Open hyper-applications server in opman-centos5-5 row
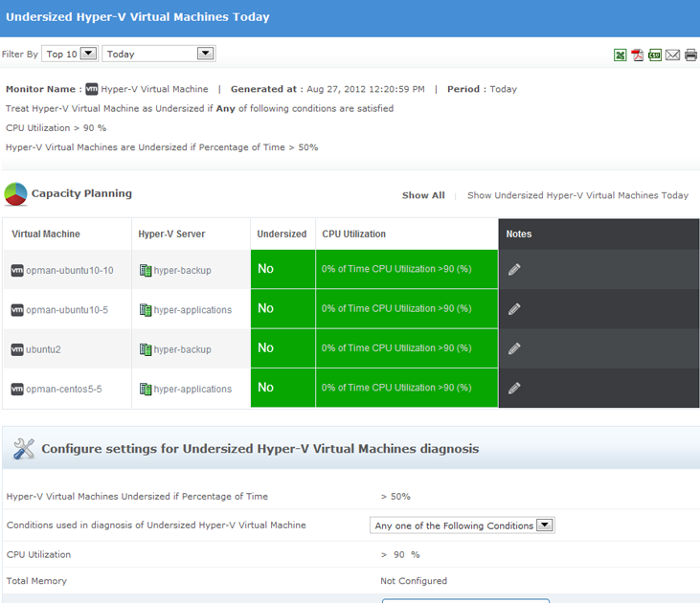 point(192,390)
